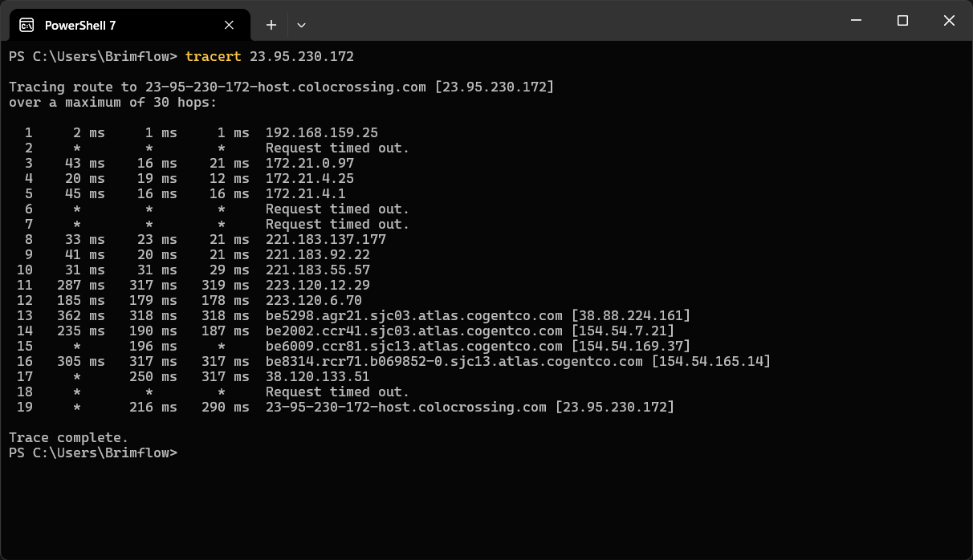Screen dimensions: 973x560
Task: Click the tracert command word in the first line
Action: click(213, 56)
